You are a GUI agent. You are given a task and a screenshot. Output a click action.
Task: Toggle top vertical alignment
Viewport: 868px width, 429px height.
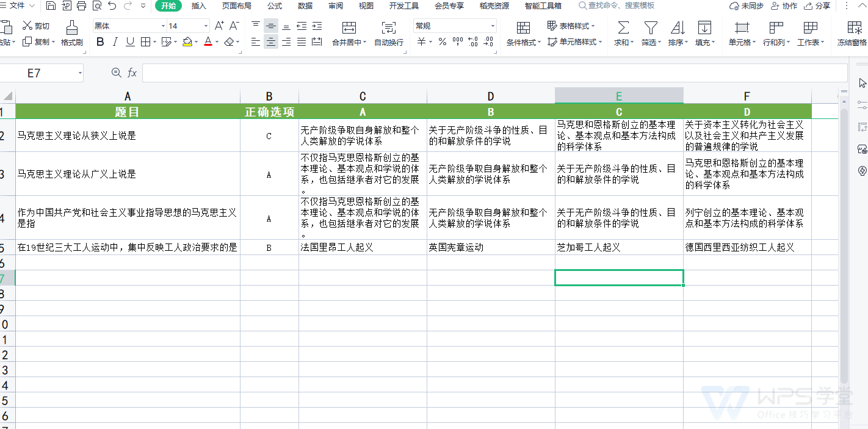[x=256, y=26]
